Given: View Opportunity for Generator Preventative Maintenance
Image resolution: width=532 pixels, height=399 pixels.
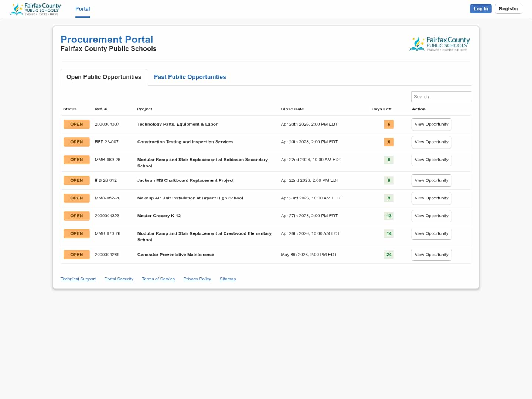Looking at the screenshot, I should click(431, 255).
